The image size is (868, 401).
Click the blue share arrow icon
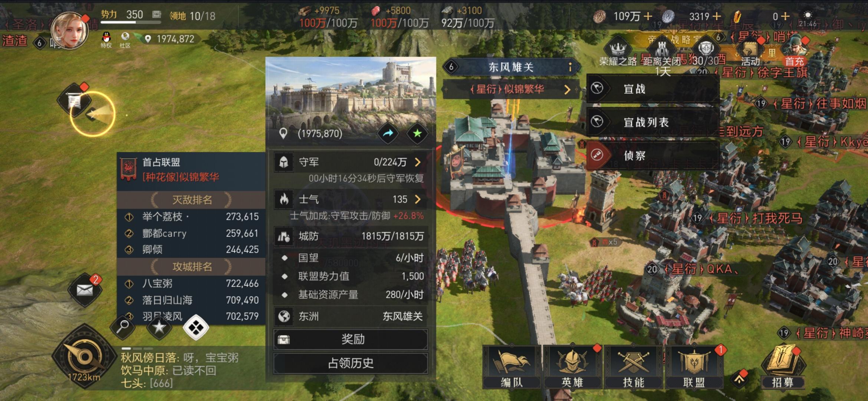coord(388,133)
